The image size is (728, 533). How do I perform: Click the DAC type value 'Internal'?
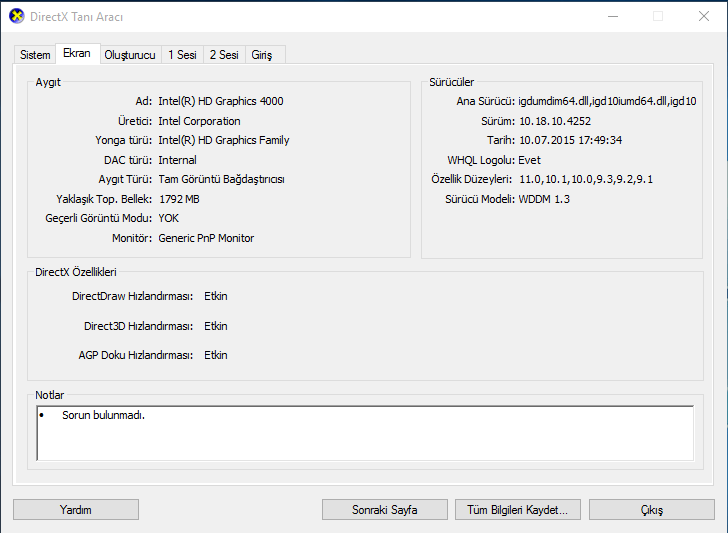click(x=177, y=160)
